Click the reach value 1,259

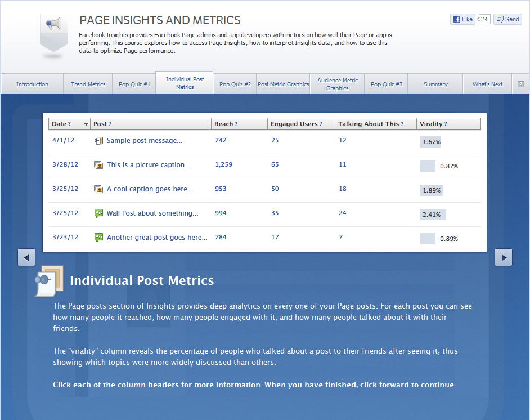pyautogui.click(x=224, y=165)
